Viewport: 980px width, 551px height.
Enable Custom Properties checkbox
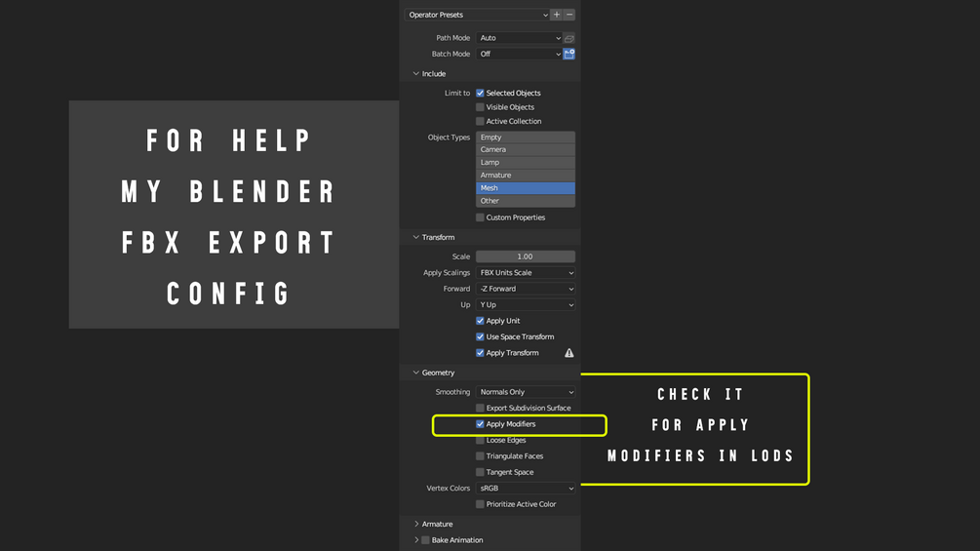click(480, 218)
